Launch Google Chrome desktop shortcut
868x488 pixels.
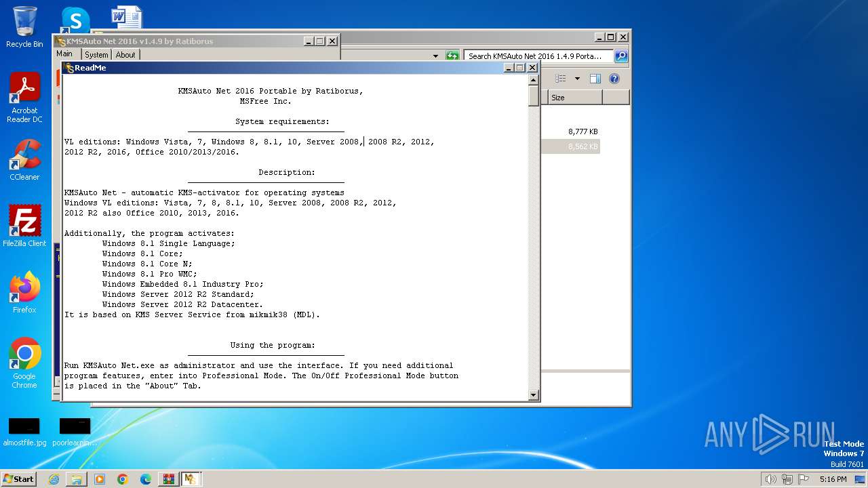click(x=24, y=363)
